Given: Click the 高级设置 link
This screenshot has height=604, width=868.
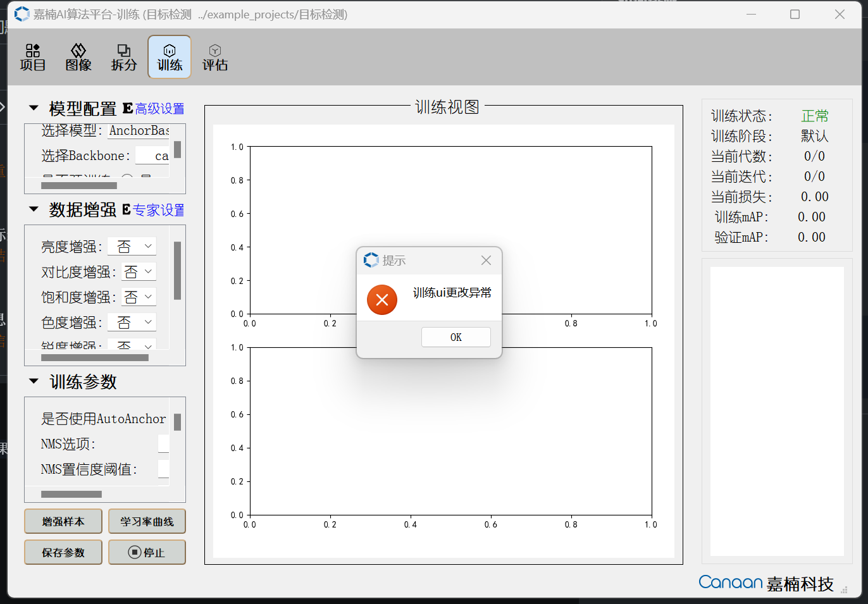Looking at the screenshot, I should pyautogui.click(x=159, y=109).
